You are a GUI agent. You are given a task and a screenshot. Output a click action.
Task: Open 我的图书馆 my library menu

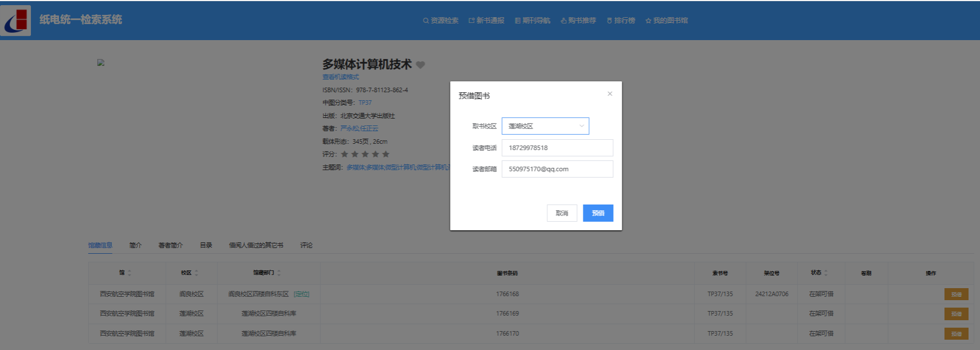tap(667, 21)
